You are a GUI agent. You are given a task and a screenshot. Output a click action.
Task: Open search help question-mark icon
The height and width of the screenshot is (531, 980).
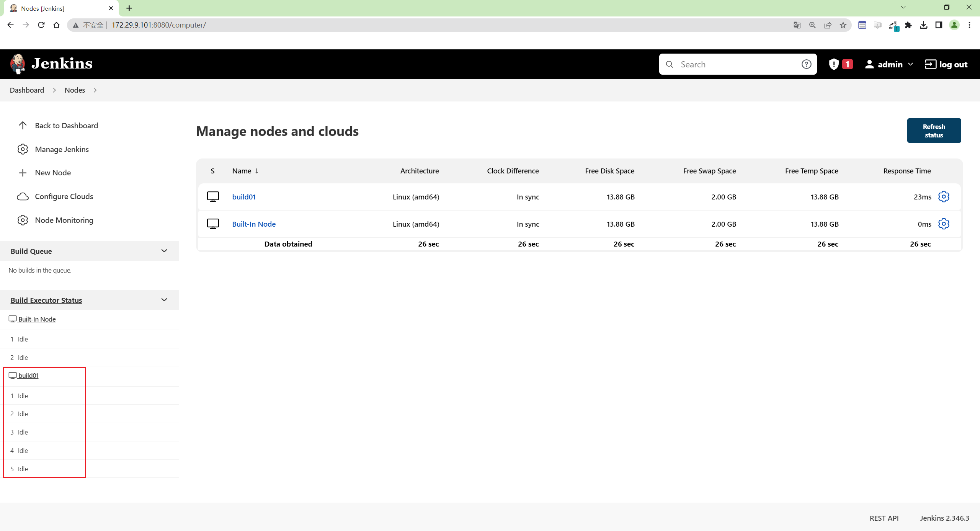(x=806, y=64)
